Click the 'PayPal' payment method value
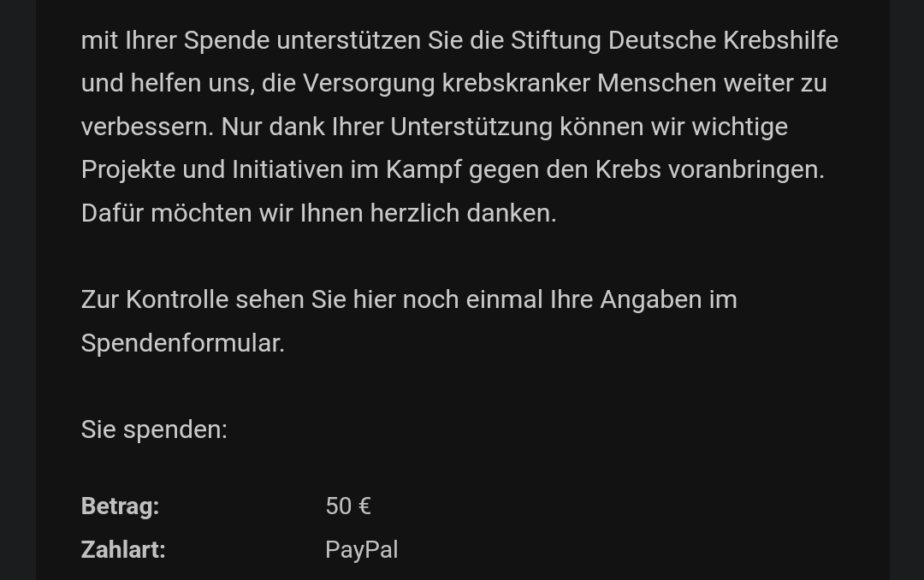 pos(362,550)
